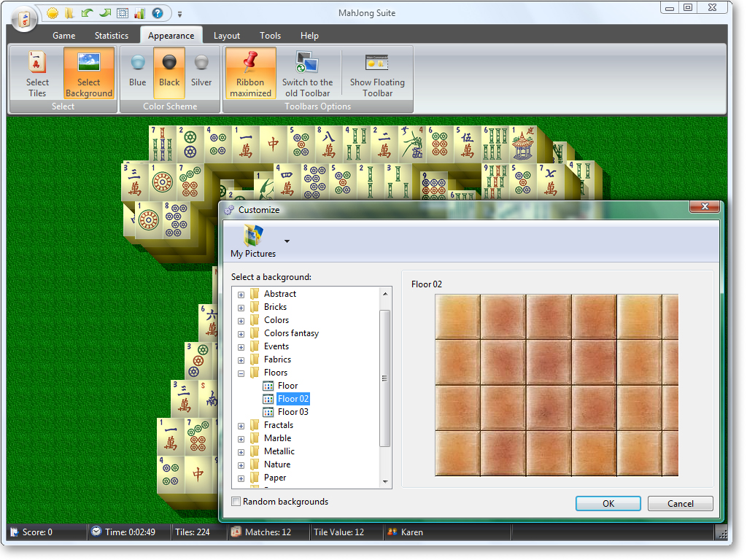Click the Score status bar icon
747x560 pixels.
pyautogui.click(x=15, y=532)
